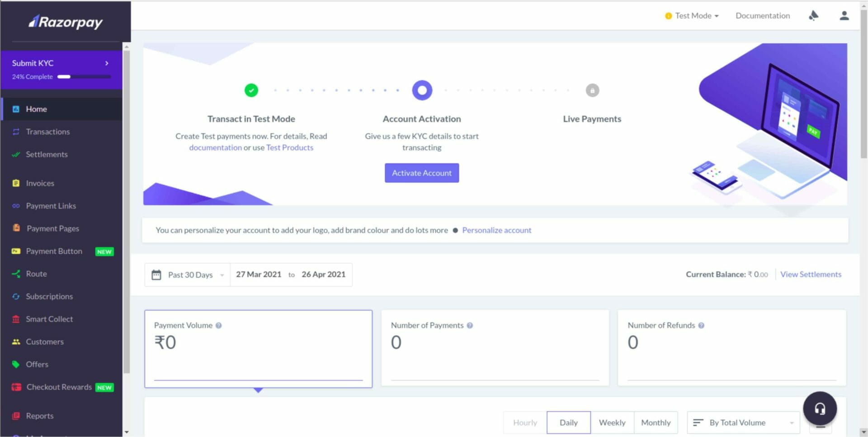Select the Number of Payments card
Screen dimensions: 868x437
tap(495, 348)
